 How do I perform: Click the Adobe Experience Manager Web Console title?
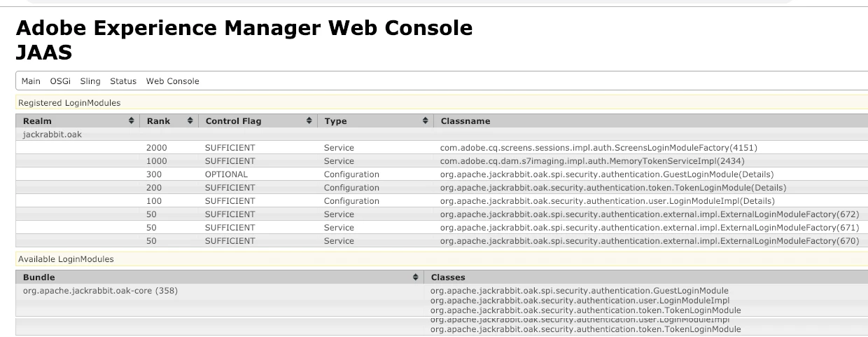click(244, 28)
